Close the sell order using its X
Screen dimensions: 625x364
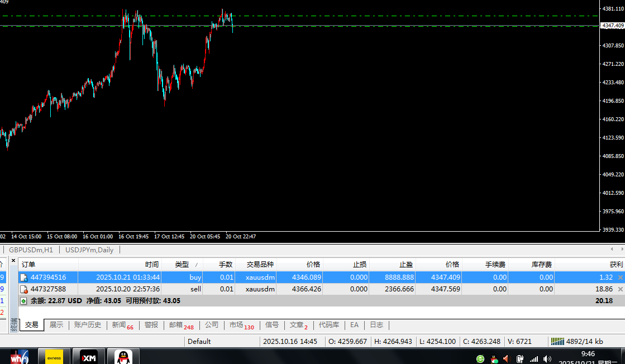coord(620,289)
